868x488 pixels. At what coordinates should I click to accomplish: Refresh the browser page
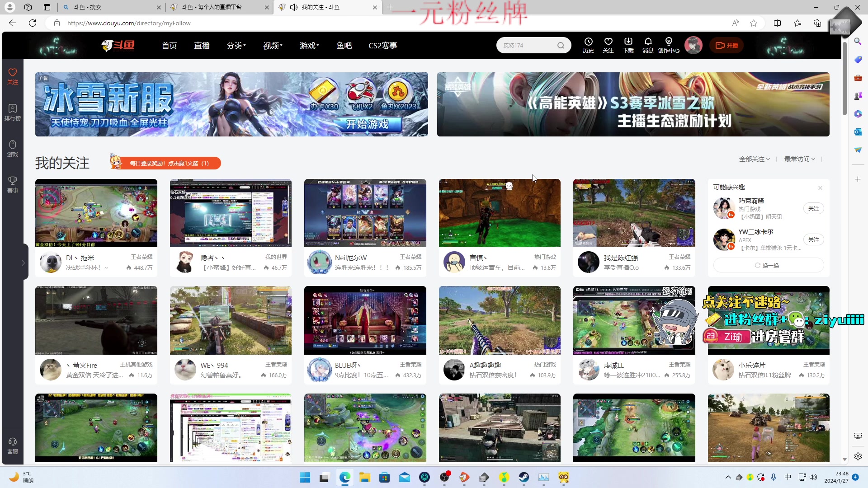point(33,23)
